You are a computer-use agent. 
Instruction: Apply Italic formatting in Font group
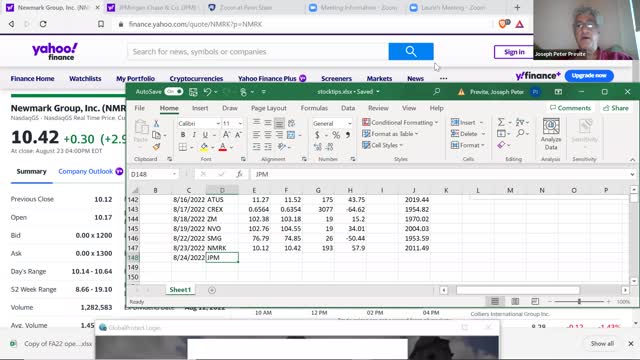(194, 135)
